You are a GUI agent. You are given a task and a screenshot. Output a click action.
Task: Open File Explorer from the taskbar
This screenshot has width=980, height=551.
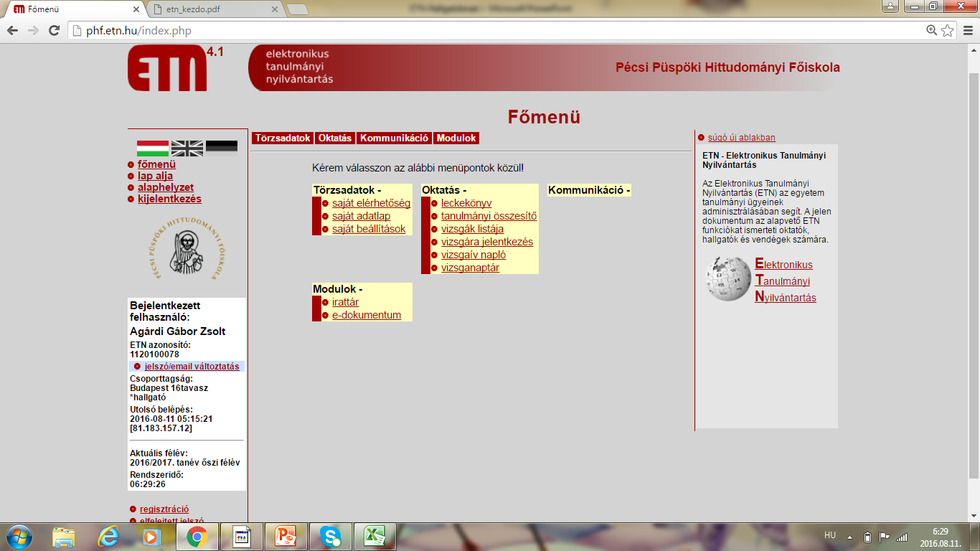[63, 537]
